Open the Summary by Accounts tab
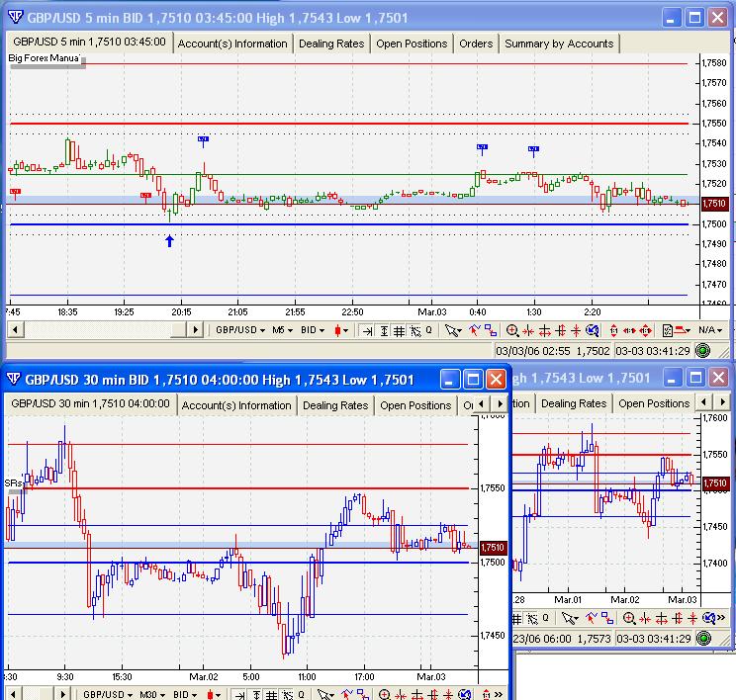Screen dimensions: 736x700 559,44
